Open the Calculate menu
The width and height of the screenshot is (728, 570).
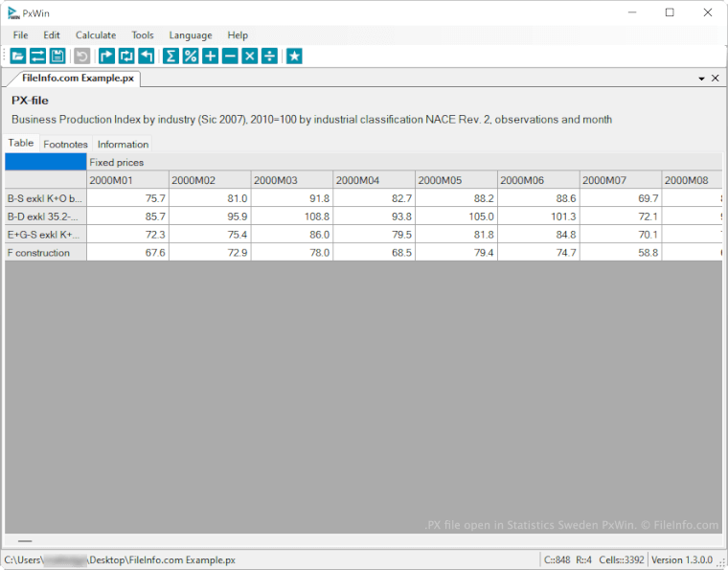point(96,35)
